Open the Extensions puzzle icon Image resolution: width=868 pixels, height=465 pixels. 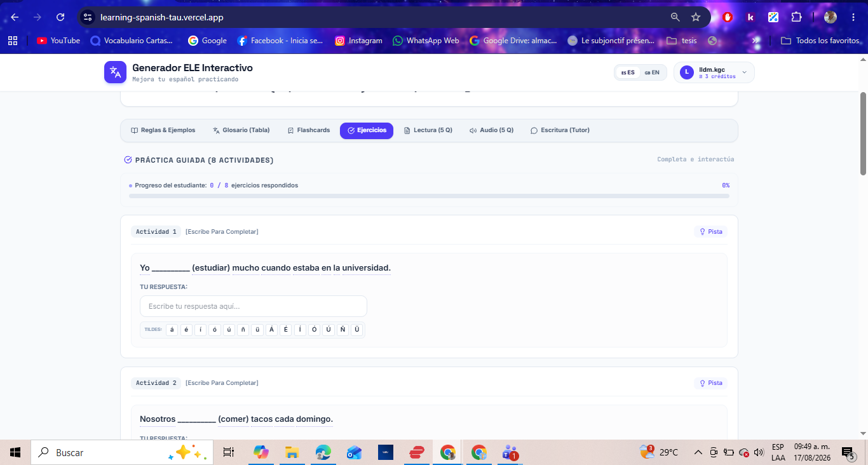pos(796,17)
